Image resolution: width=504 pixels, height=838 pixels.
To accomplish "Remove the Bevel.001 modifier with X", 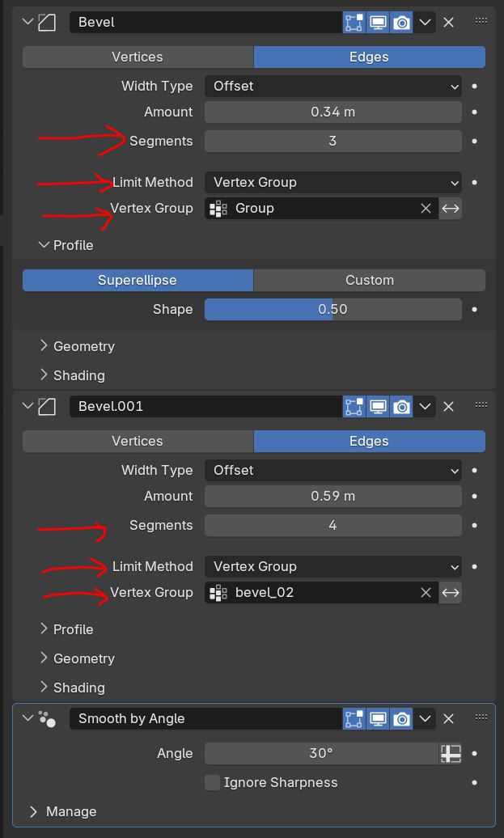I will [449, 406].
